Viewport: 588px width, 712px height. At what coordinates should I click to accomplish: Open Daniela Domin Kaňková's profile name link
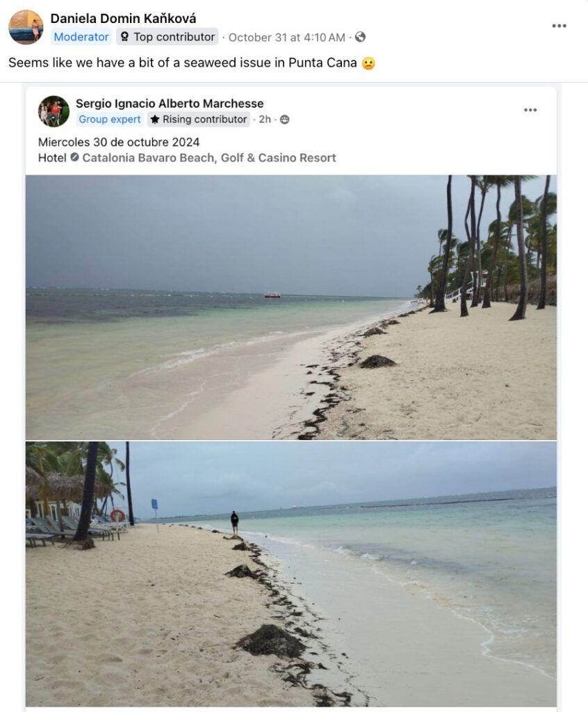(x=123, y=18)
